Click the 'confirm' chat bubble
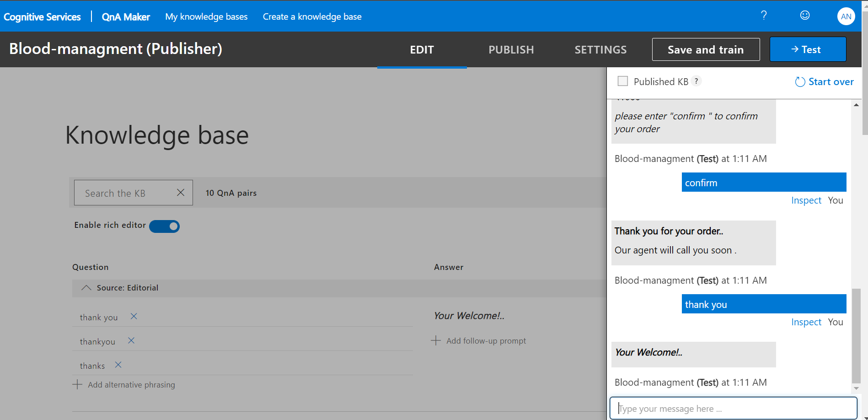Image resolution: width=868 pixels, height=420 pixels. (x=764, y=182)
